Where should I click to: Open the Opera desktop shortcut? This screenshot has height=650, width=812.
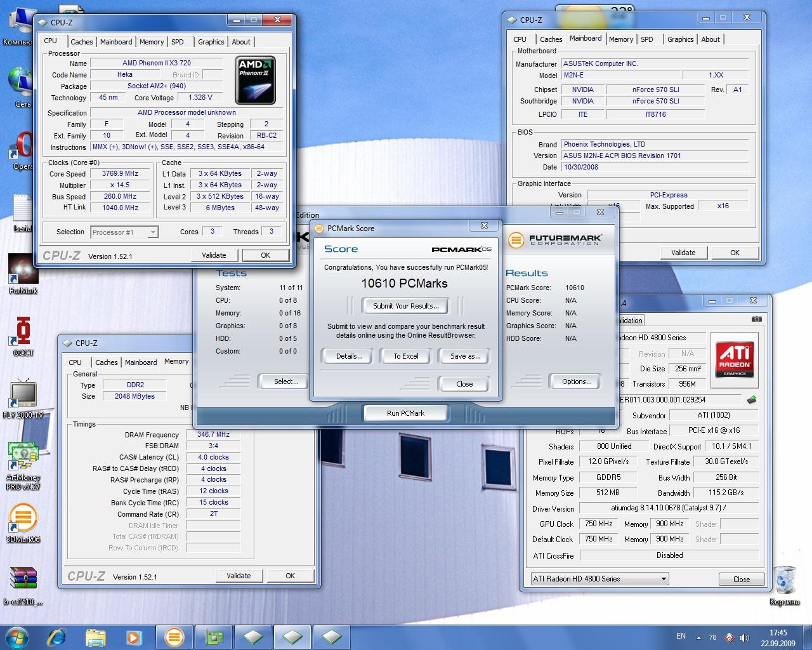point(22,151)
